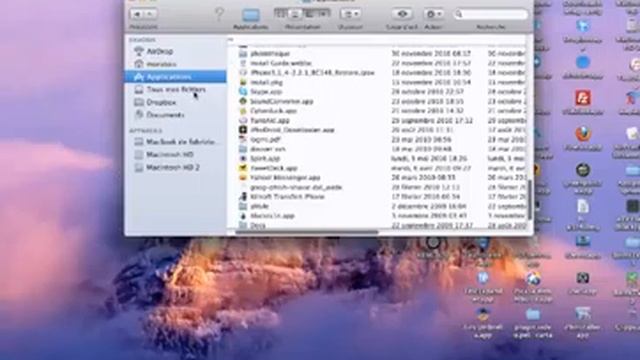Viewport: 640px width, 360px height.
Task: Click date cell lundi, 3 mai 2010
Action: pyautogui.click(x=429, y=158)
